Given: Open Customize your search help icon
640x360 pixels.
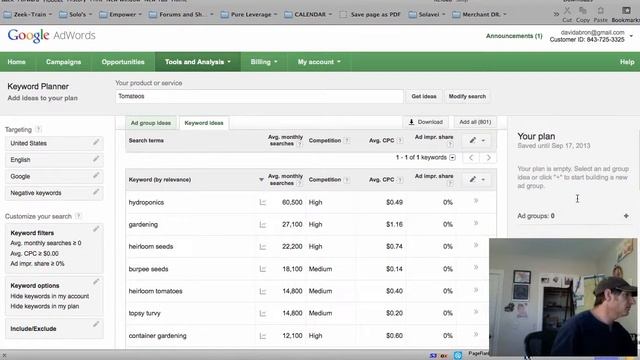Looking at the screenshot, I should pos(78,216).
